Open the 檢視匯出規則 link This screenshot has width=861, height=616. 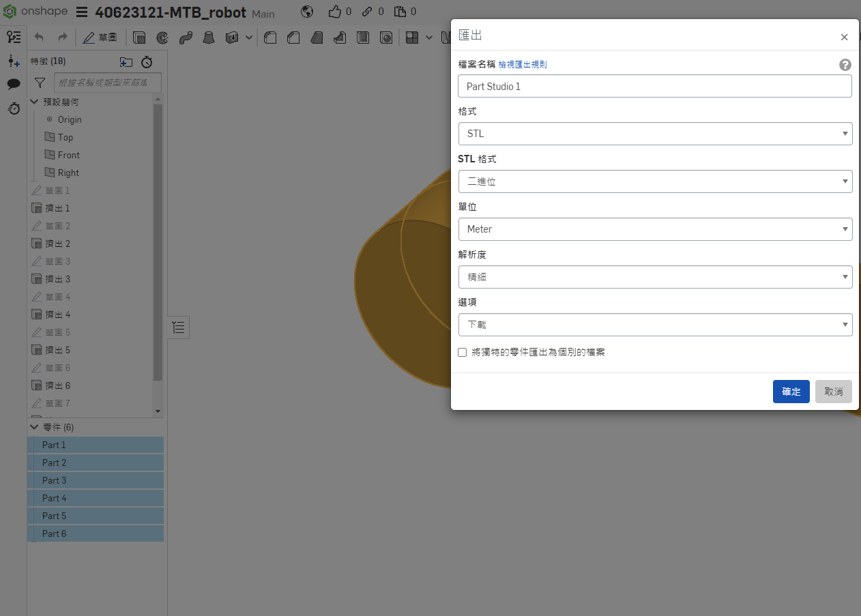pos(523,65)
